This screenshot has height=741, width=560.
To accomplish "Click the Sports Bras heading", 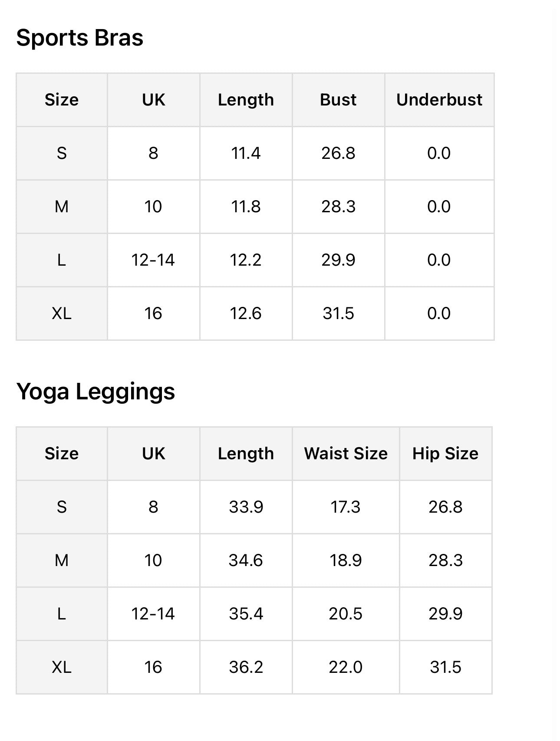I will pos(79,38).
